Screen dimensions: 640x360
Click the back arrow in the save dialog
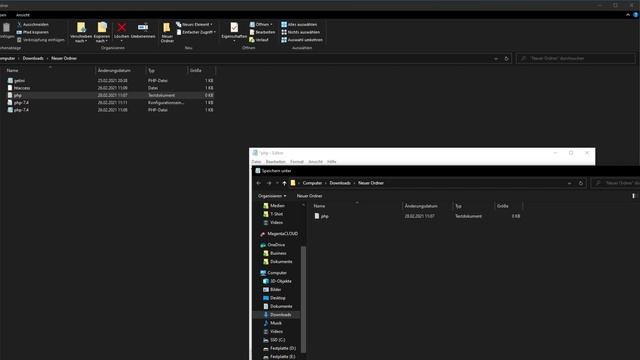259,183
